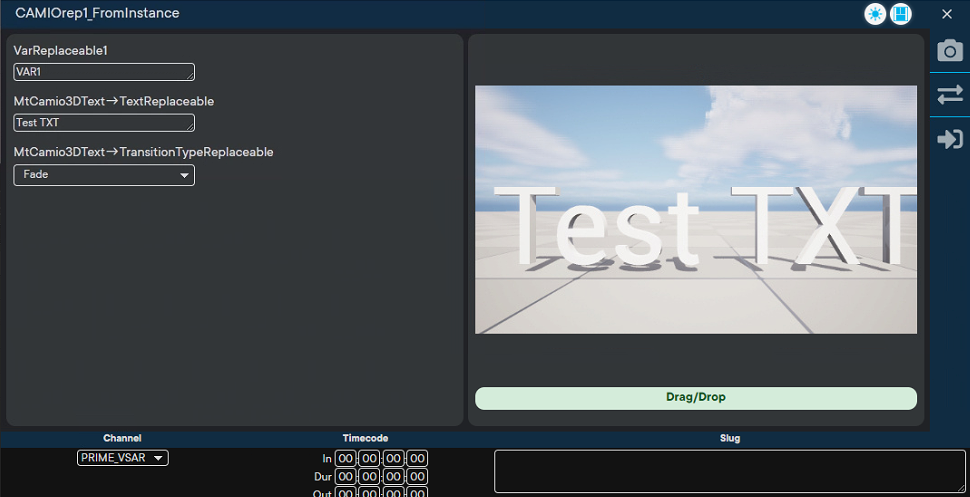
Task: Take a snapshot with the camera icon
Action: (x=949, y=51)
